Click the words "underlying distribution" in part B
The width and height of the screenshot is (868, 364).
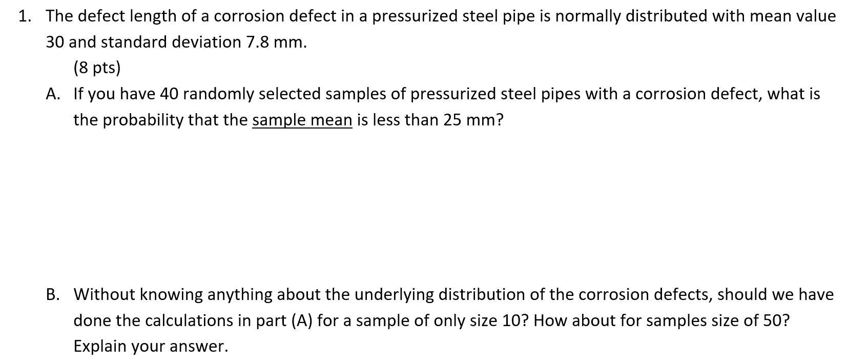pyautogui.click(x=440, y=295)
